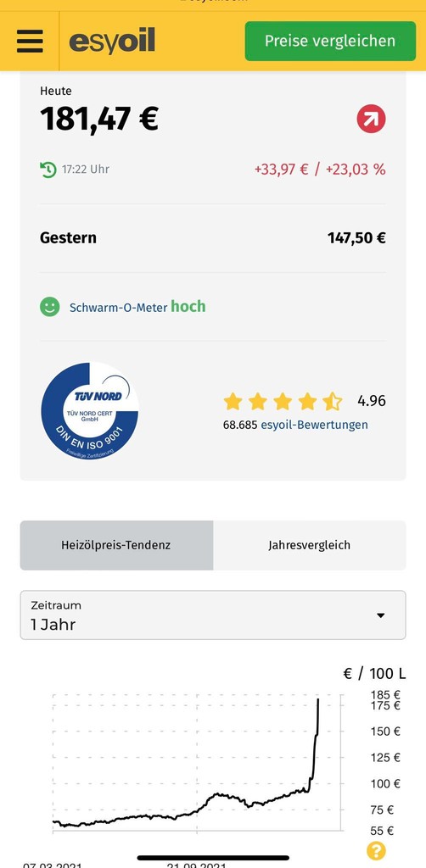Click the green smiley Schwarm-O-Meter icon

click(x=49, y=307)
